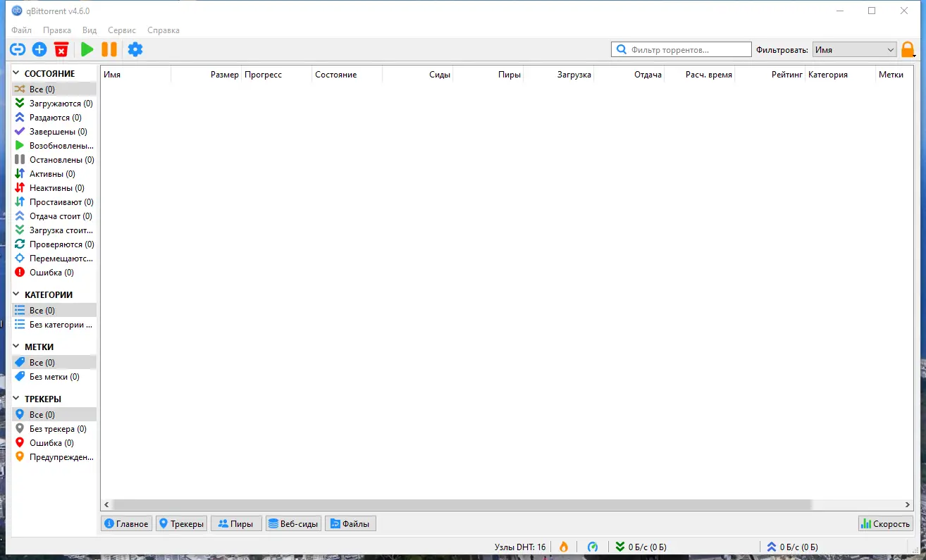Select the Проверяются (0) filter

point(54,244)
